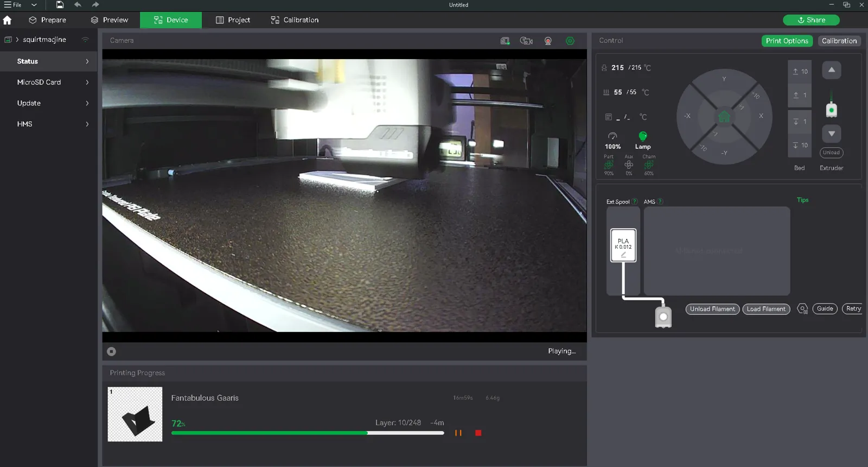Switch to the Prepare tab
Screen dimensions: 868x467
(x=48, y=20)
